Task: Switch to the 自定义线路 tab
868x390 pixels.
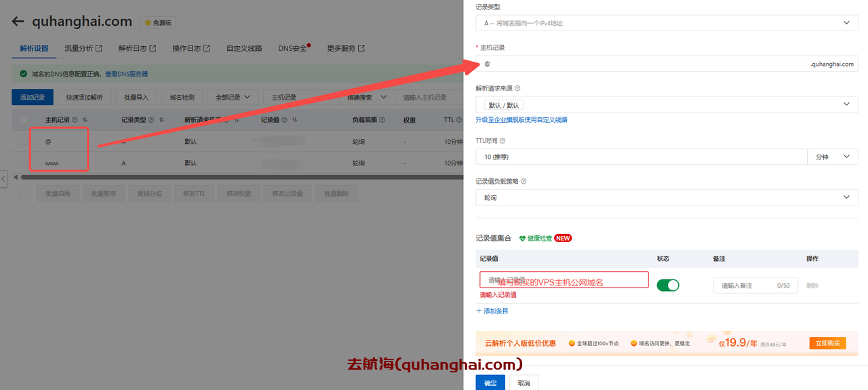Action: pyautogui.click(x=244, y=48)
